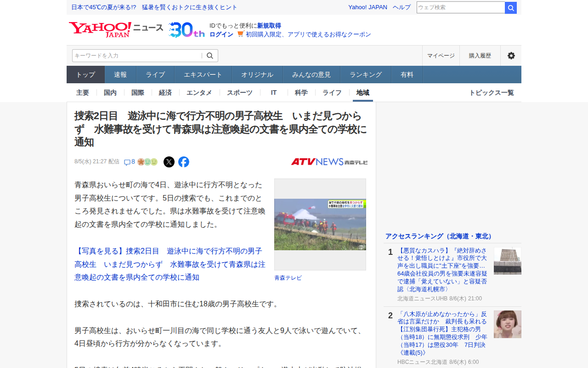Screen dimensions: 588x368
Task: Share the article on Facebook
Action: coord(184,162)
